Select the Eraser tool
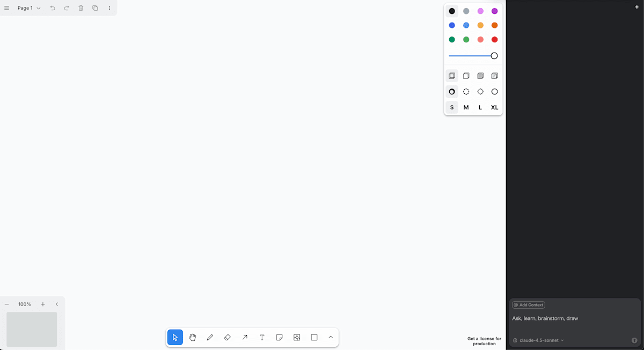 coord(227,337)
